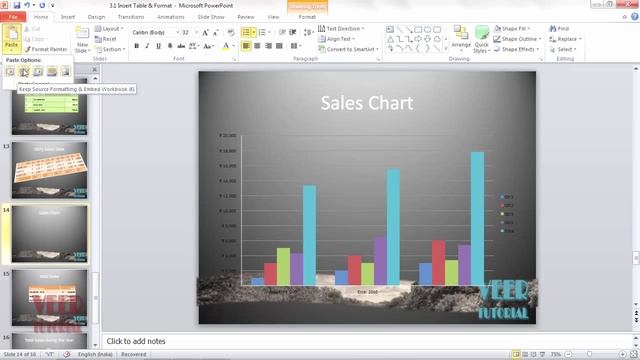
Task: Select the Oval shape in the gallery
Action: (x=427, y=29)
